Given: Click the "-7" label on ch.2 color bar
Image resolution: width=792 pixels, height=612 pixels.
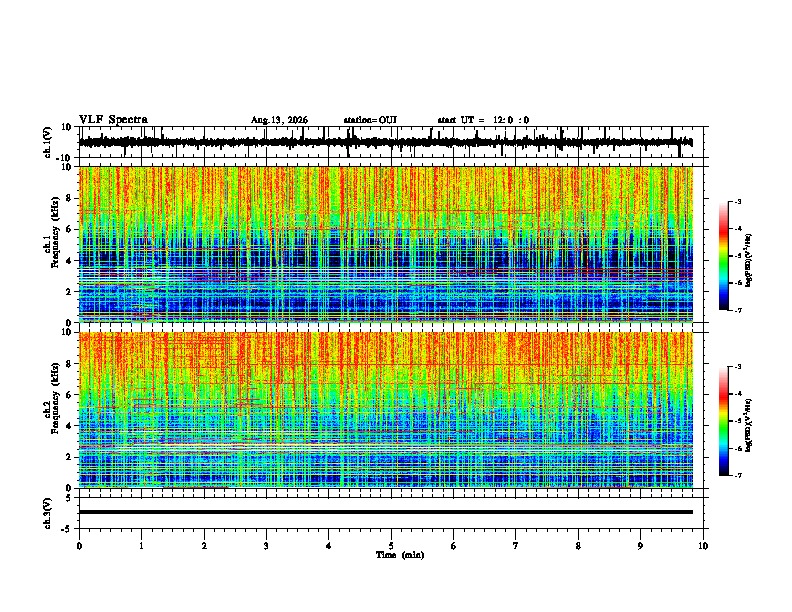Looking at the screenshot, I should 737,476.
